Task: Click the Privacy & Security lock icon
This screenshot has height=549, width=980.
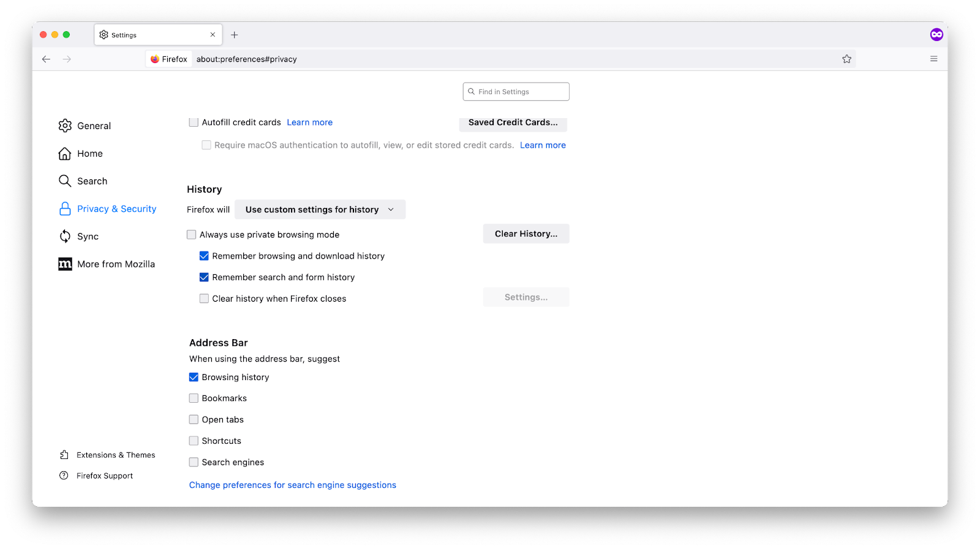Action: [x=65, y=209]
